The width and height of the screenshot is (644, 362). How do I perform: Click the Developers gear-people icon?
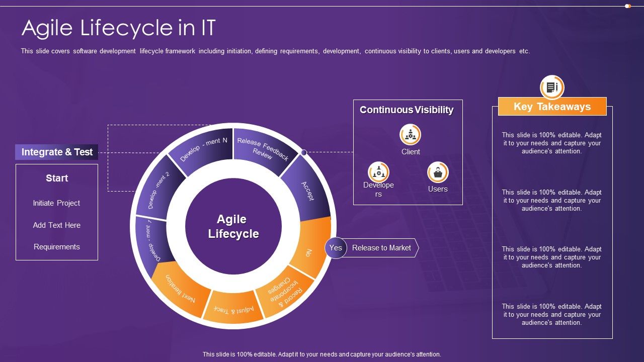point(378,172)
